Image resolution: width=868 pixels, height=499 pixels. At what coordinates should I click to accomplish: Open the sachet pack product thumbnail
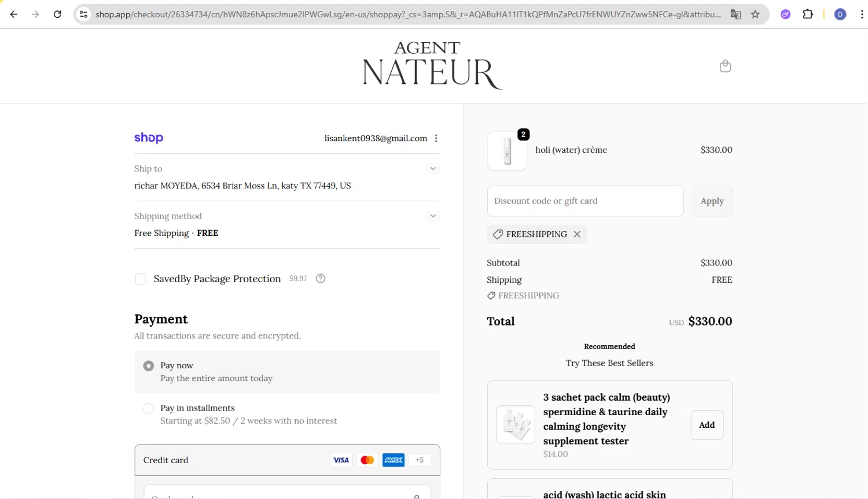[516, 425]
